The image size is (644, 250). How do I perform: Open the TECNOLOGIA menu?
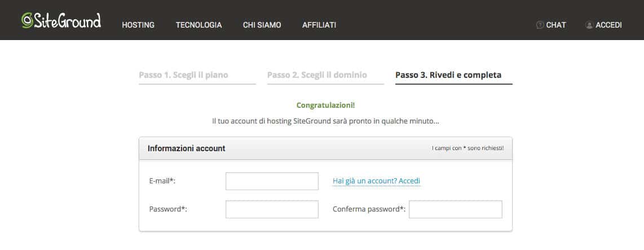pos(199,25)
